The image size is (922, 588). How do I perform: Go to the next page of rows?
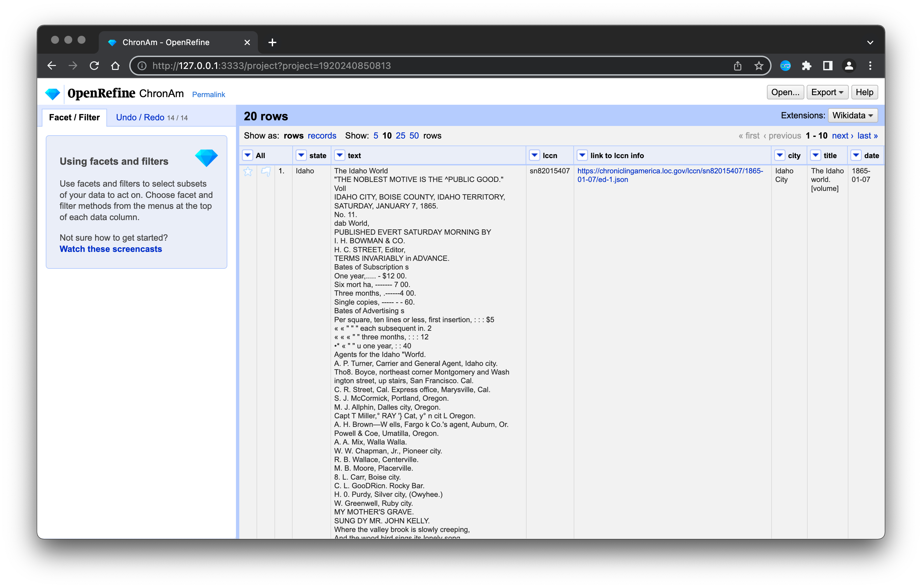841,136
